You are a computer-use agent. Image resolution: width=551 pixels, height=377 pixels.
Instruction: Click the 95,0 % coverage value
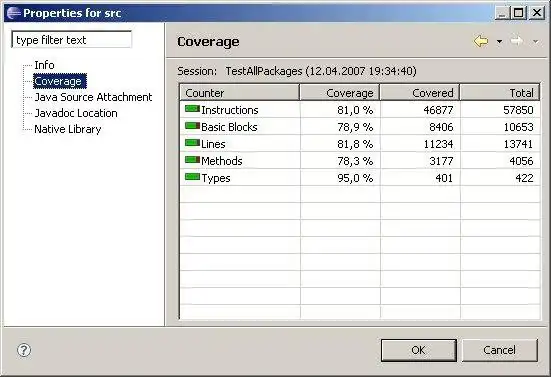pyautogui.click(x=355, y=178)
